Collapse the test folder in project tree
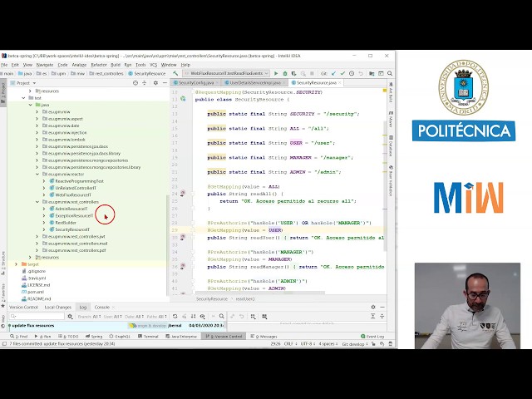Viewport: 532px width, 399px height. (23, 98)
